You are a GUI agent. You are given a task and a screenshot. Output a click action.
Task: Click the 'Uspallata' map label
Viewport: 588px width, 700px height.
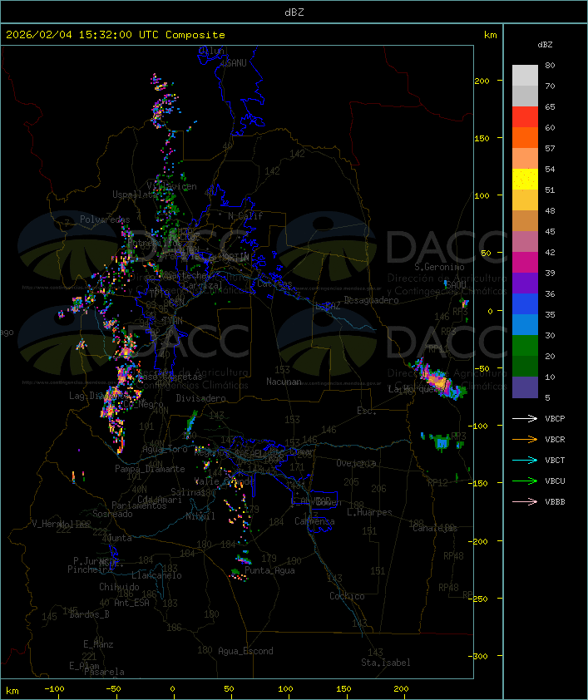(135, 195)
